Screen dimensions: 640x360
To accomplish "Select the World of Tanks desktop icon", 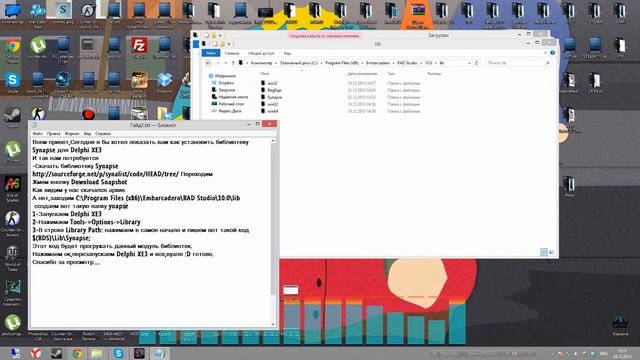I will [12, 253].
